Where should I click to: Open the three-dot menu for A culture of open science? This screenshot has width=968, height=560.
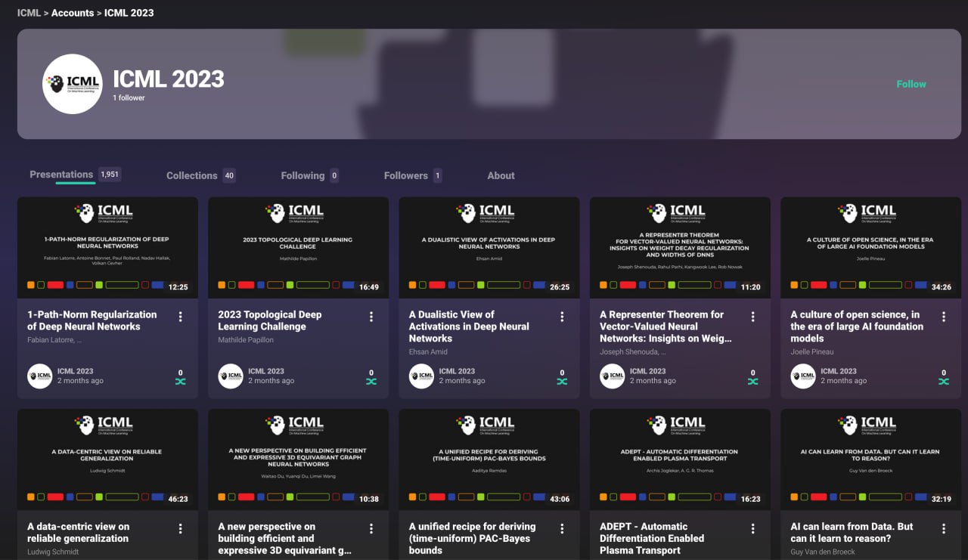click(x=944, y=317)
